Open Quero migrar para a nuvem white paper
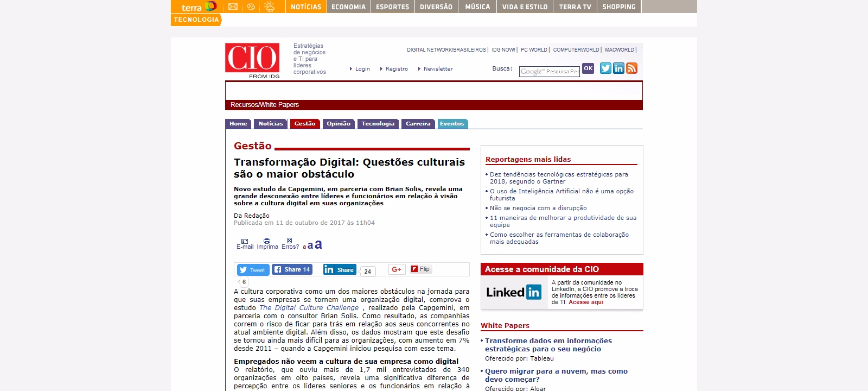 point(556,375)
